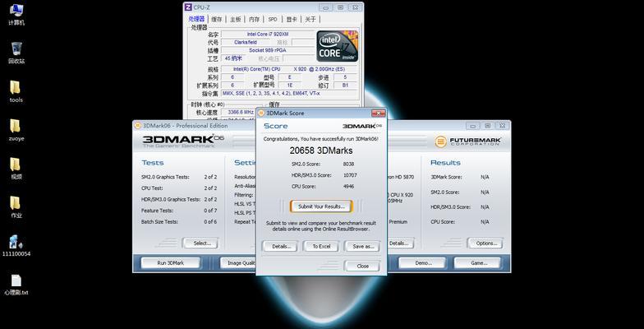Click the CPU Test row in Tests

179,188
